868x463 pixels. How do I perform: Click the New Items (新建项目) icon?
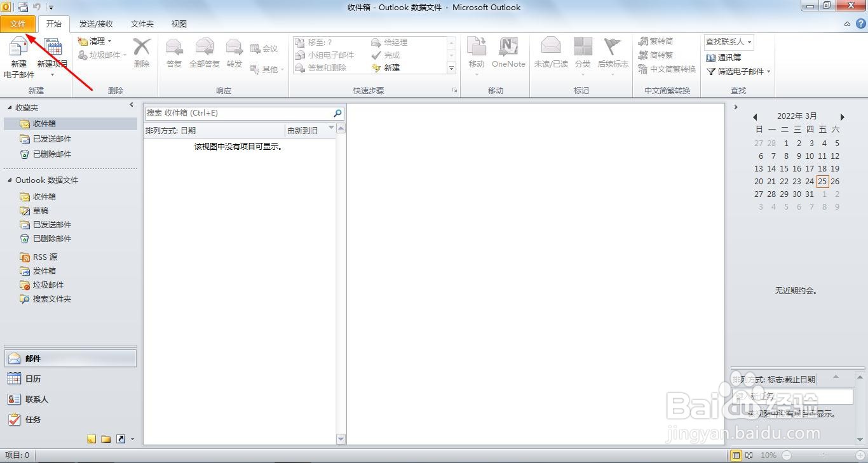click(52, 48)
